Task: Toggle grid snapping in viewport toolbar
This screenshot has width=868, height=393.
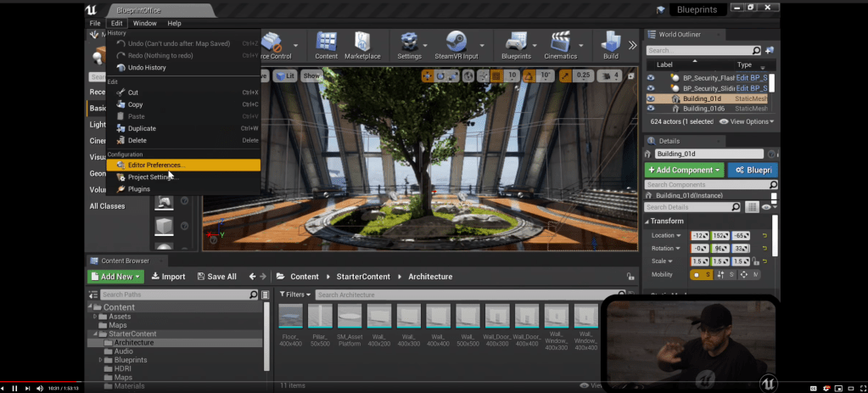Action: [x=493, y=76]
